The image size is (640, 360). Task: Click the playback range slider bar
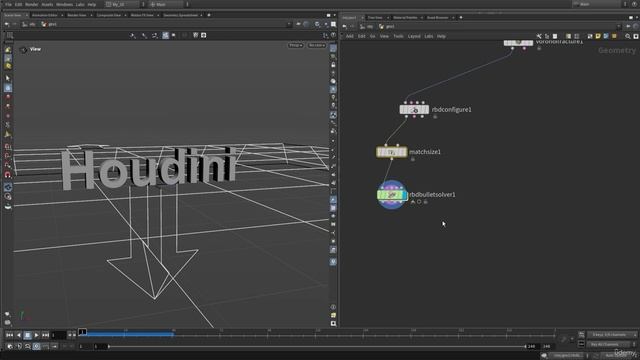click(317, 347)
